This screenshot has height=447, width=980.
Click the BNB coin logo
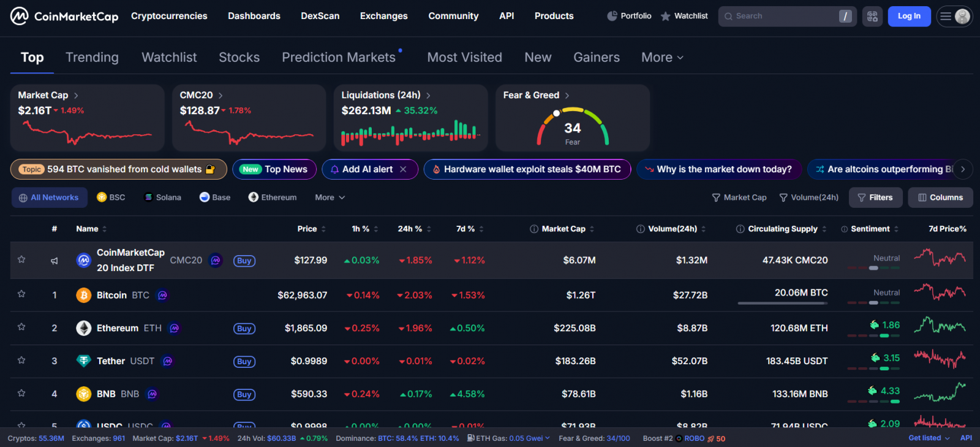point(83,394)
